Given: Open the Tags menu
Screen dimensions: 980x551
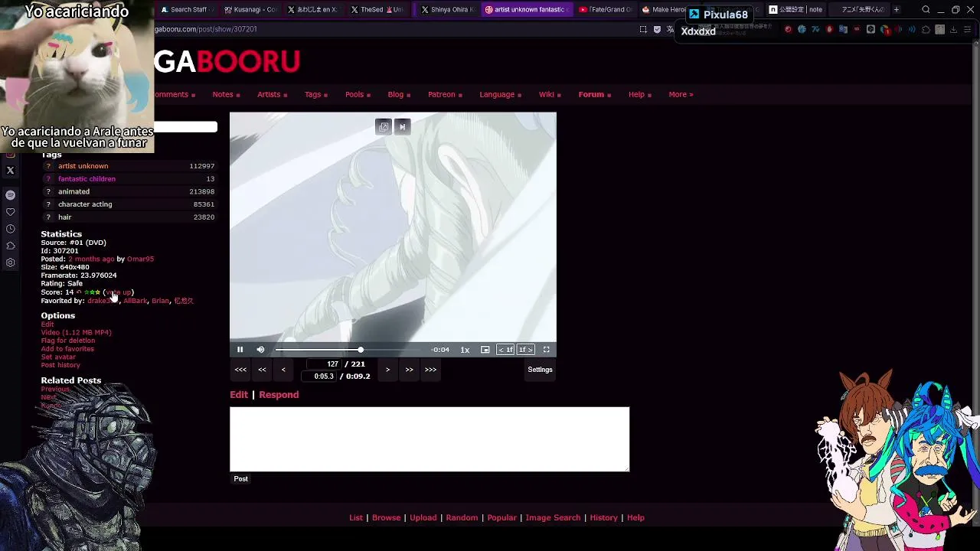Looking at the screenshot, I should click(x=315, y=95).
